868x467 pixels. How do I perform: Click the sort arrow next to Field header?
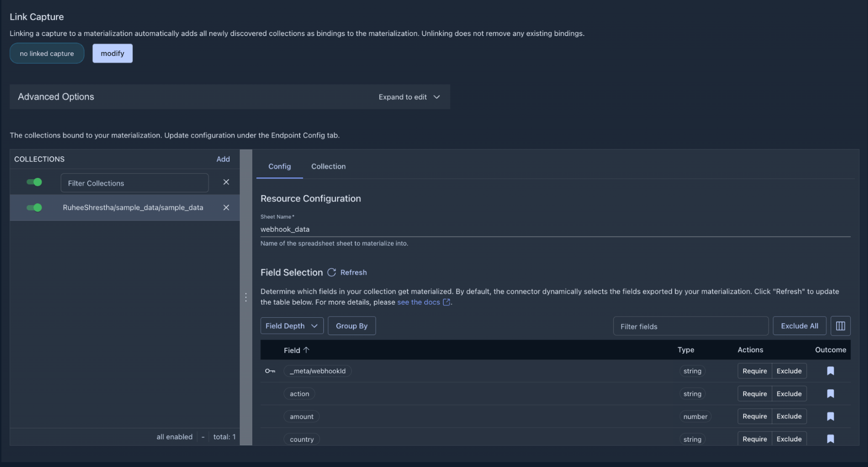coord(306,350)
